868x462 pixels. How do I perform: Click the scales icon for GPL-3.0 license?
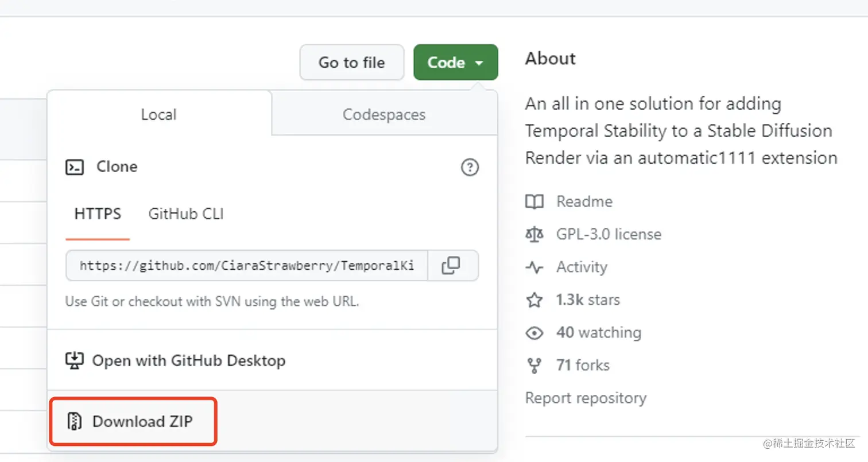[x=534, y=234]
